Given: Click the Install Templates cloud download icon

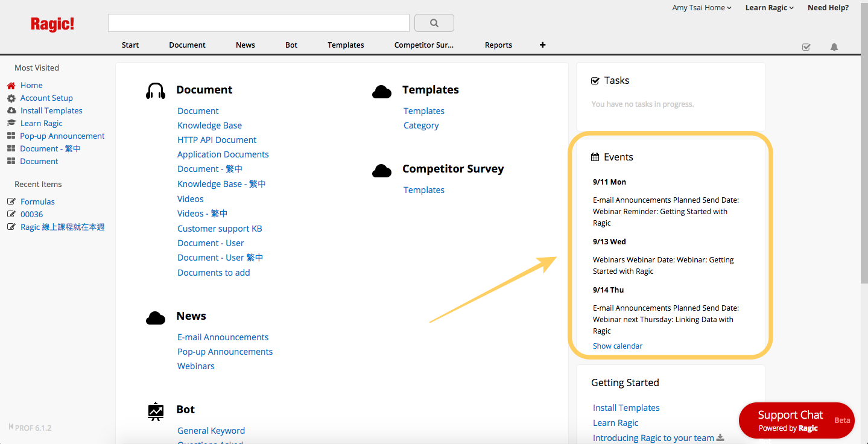Looking at the screenshot, I should (x=11, y=110).
